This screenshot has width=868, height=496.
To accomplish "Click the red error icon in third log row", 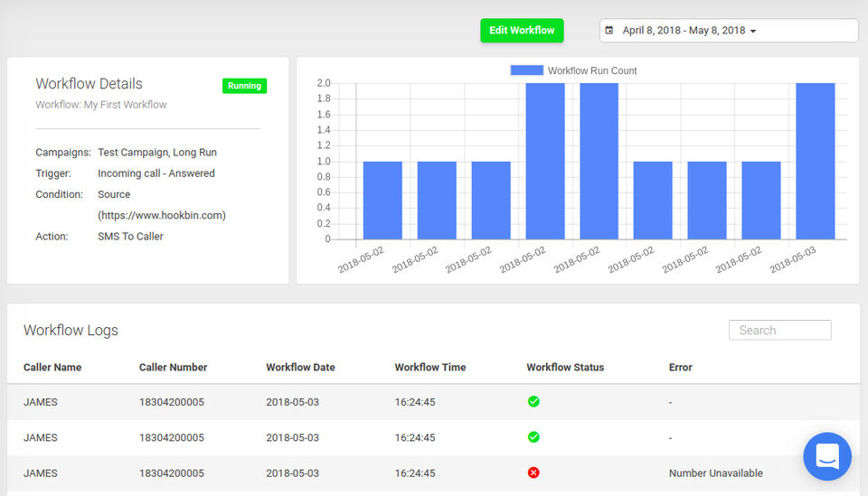I will pyautogui.click(x=533, y=473).
